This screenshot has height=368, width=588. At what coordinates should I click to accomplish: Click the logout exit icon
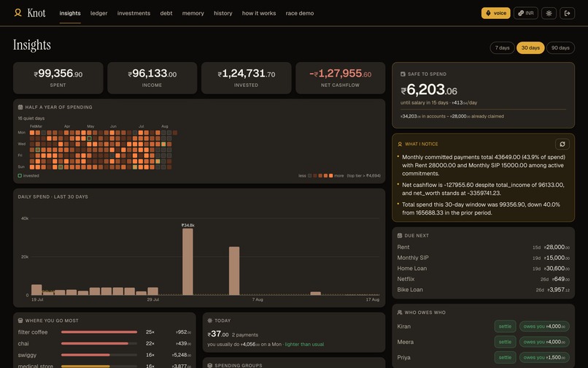pyautogui.click(x=567, y=13)
